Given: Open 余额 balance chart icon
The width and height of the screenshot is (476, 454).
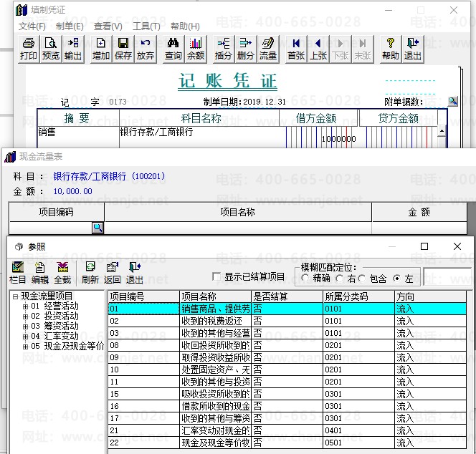Looking at the screenshot, I should tap(195, 49).
